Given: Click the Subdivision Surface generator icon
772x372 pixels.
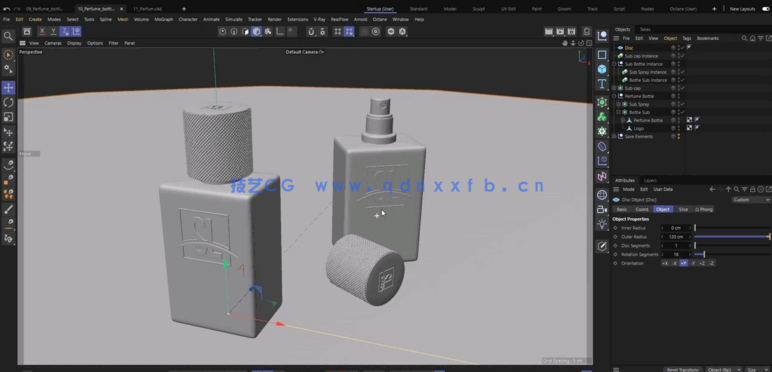Looking at the screenshot, I should coord(602,102).
